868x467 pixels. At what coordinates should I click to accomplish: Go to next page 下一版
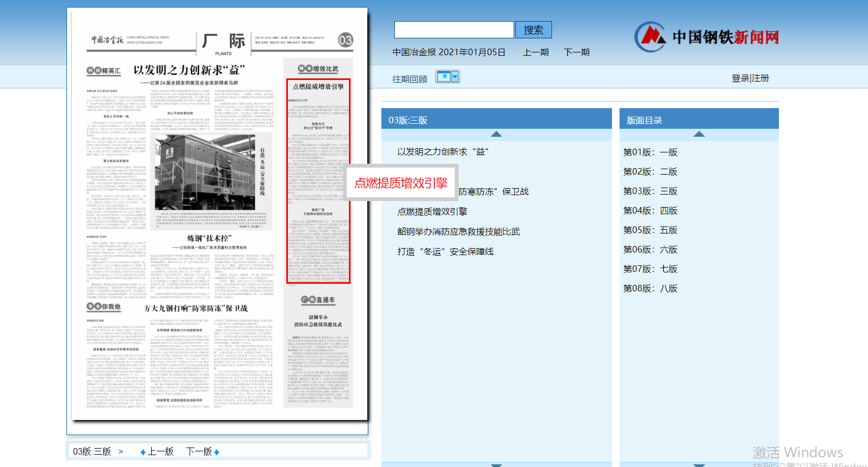click(199, 452)
